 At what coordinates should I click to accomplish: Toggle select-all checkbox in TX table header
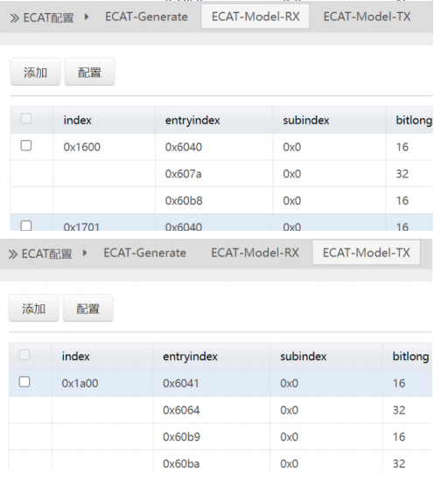point(24,355)
